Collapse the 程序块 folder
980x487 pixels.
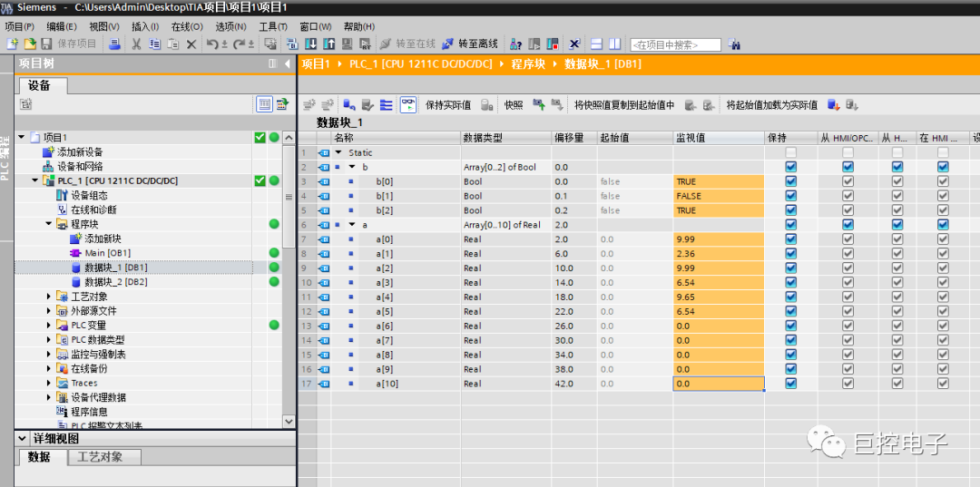tap(49, 223)
